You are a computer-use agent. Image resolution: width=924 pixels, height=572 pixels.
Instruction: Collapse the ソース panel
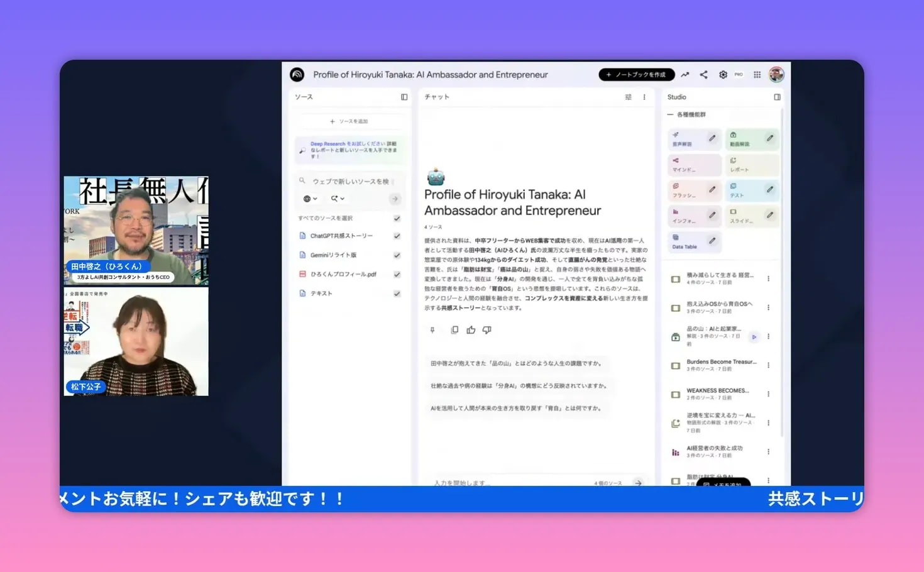(403, 97)
